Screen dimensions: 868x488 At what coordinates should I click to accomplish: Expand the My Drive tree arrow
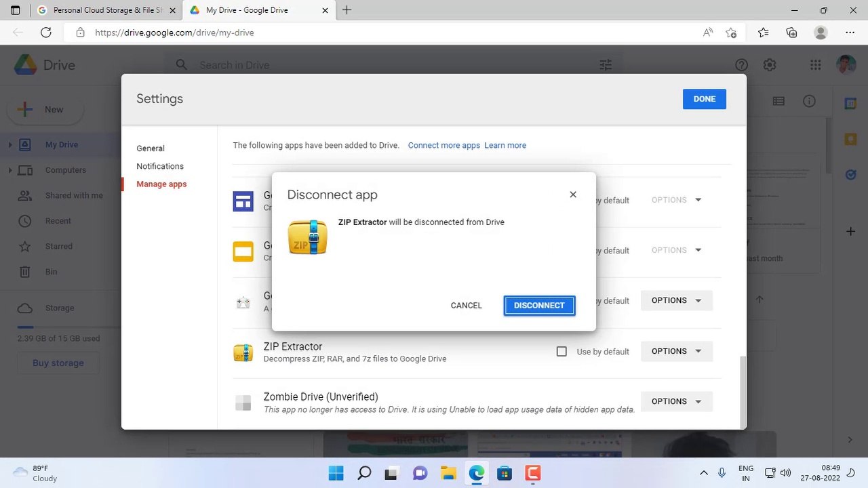(10, 144)
